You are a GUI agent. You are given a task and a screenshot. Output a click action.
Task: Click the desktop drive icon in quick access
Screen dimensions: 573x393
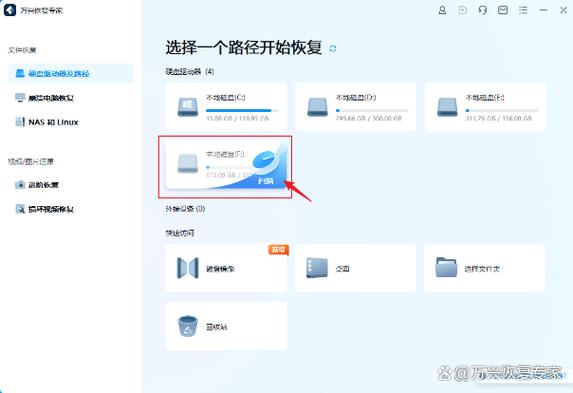pos(317,268)
